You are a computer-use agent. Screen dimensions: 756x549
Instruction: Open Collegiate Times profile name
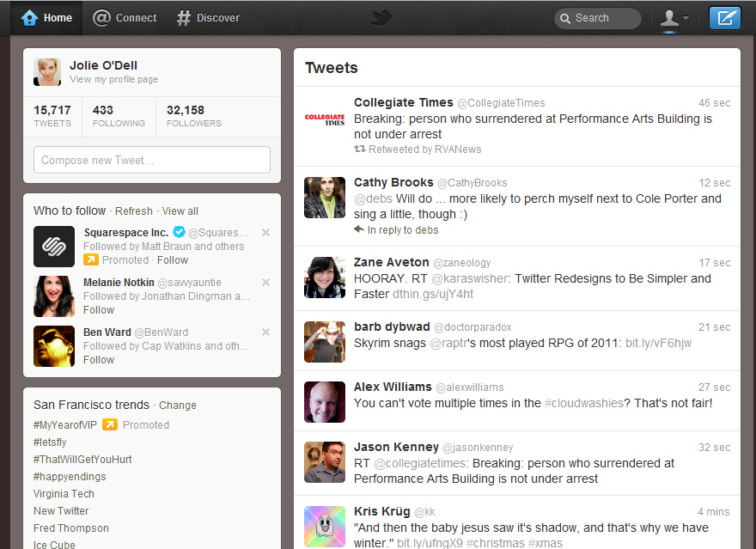[x=404, y=102]
